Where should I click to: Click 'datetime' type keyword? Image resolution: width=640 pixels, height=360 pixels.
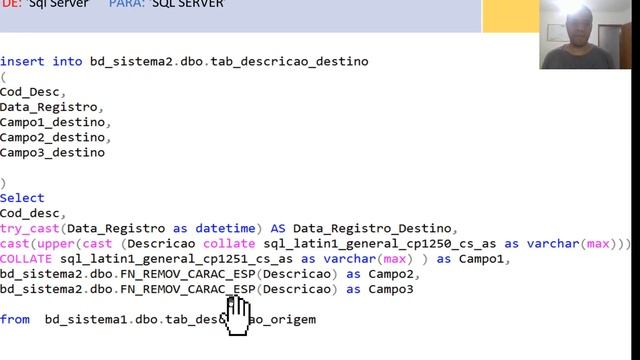click(x=225, y=229)
